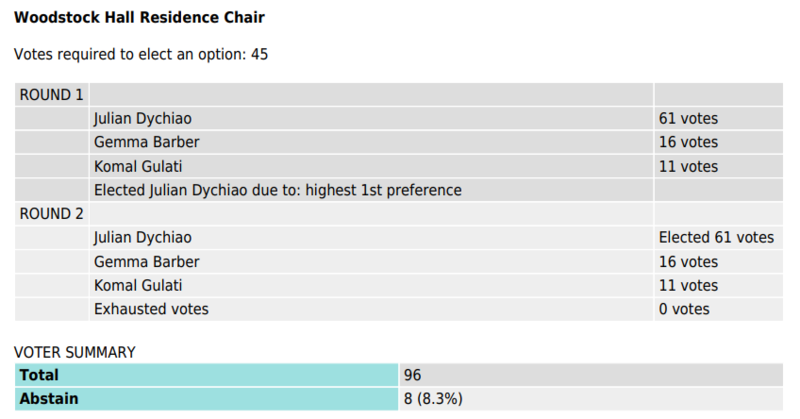
Task: Click the VOTER SUMMARY heading
Action: click(x=74, y=352)
